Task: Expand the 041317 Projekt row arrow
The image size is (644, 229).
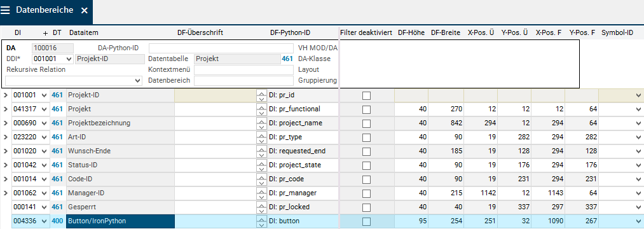Action: click(x=5, y=109)
